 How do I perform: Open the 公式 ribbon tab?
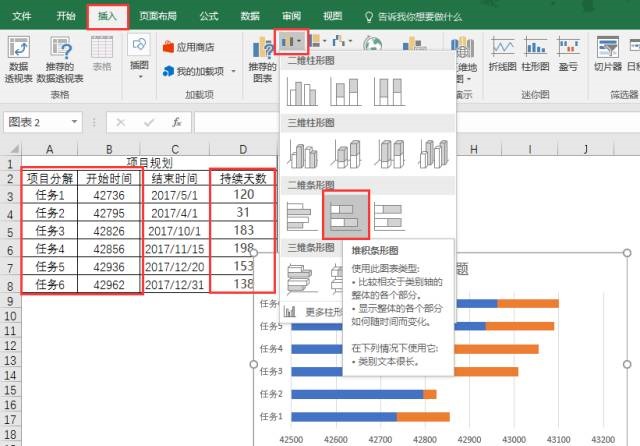(209, 16)
